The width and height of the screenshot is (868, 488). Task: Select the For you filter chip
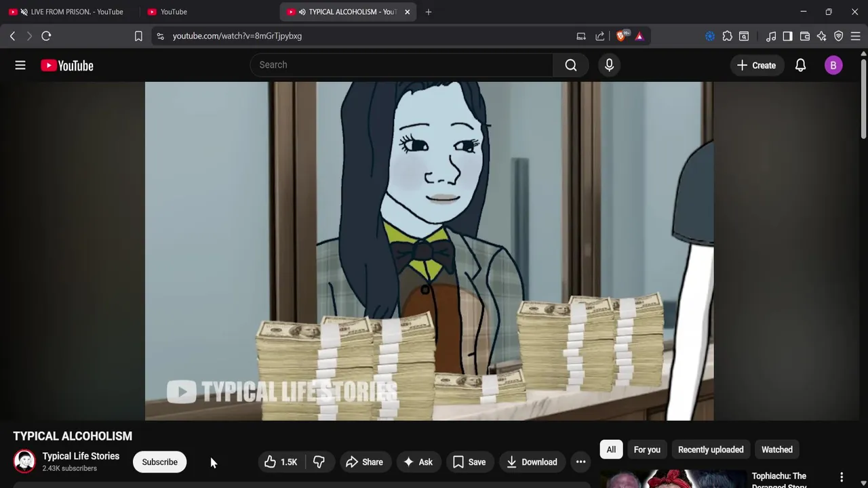coord(647,449)
